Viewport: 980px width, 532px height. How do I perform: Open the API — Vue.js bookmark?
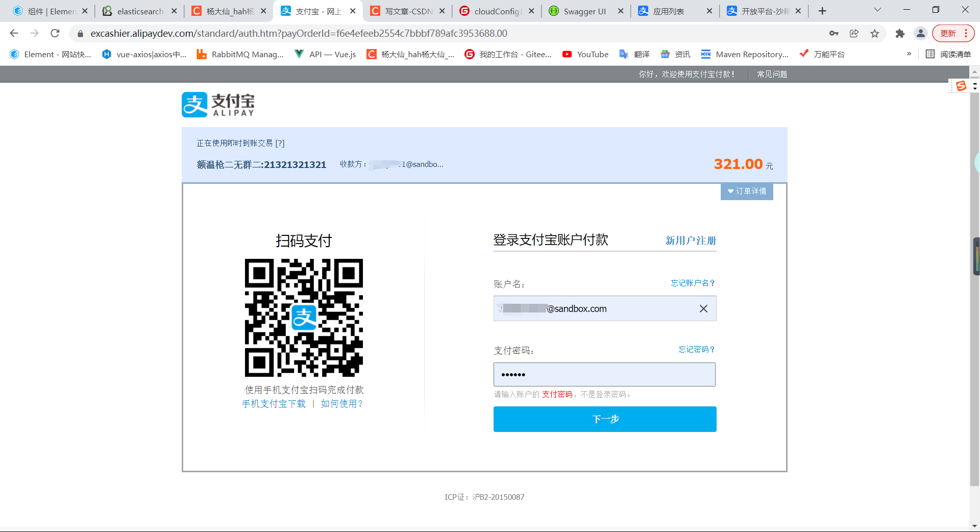325,54
